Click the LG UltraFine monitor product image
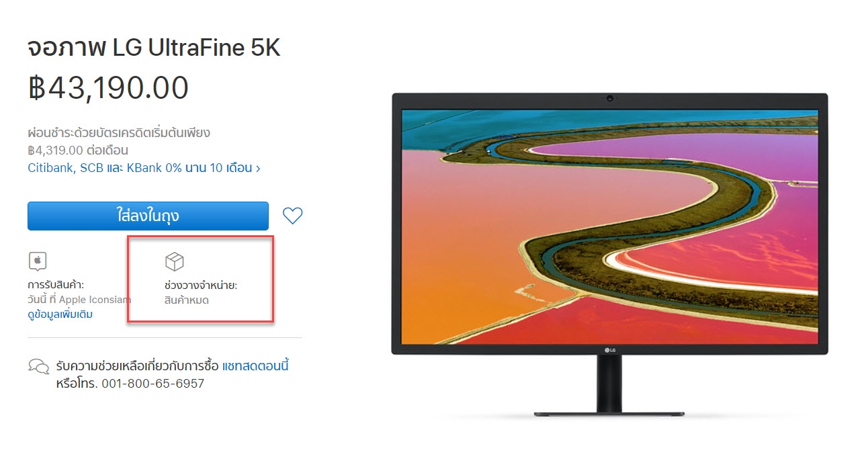This screenshot has width=868, height=461. pyautogui.click(x=610, y=254)
